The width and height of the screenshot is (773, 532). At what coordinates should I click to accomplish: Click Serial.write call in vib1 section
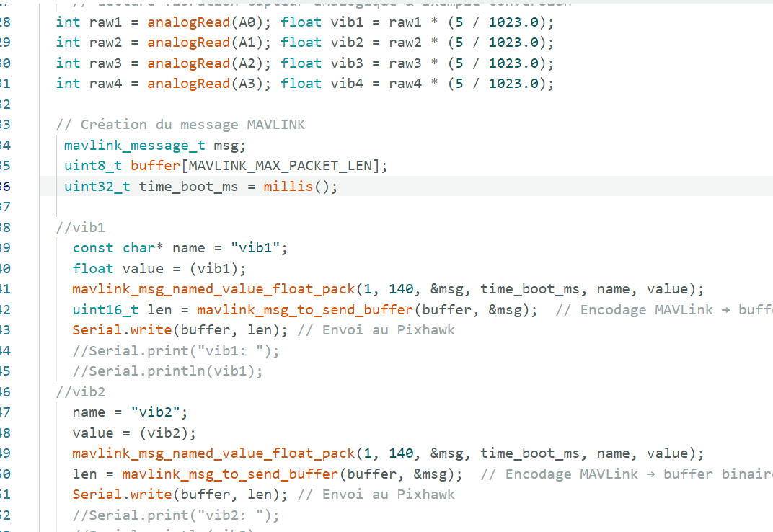click(x=180, y=330)
